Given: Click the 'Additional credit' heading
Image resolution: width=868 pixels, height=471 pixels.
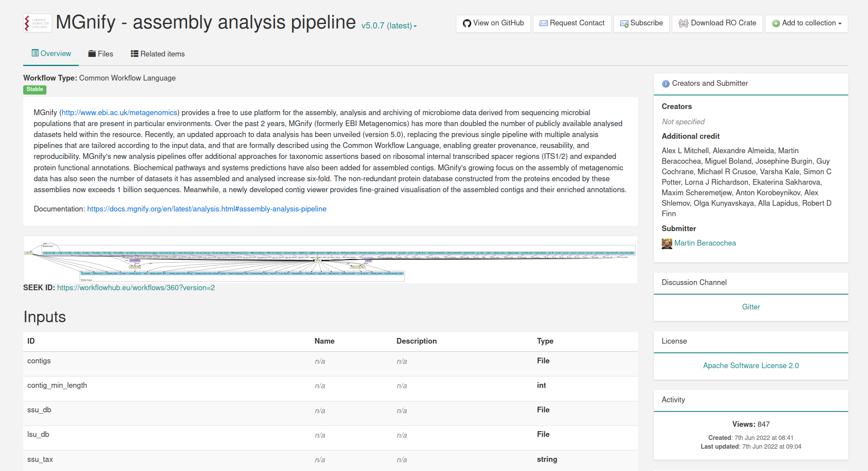Looking at the screenshot, I should coord(691,136).
